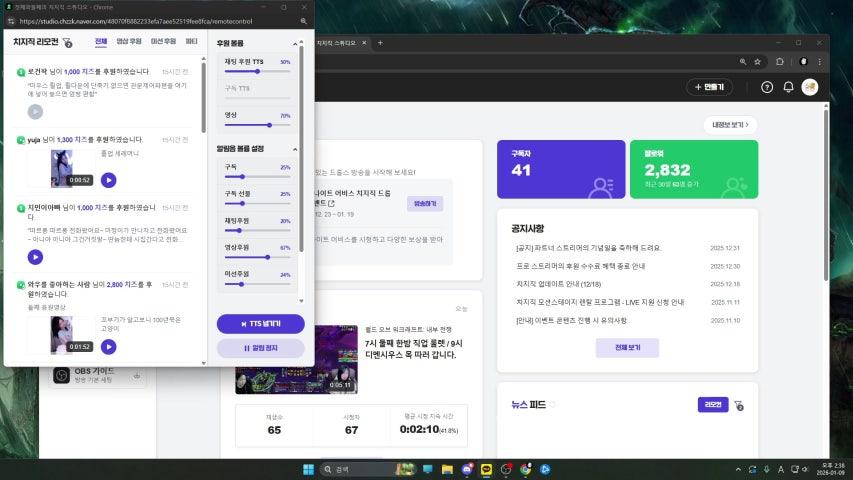This screenshot has width=853, height=480.
Task: Click the remote popup's URL address text
Action: click(x=135, y=21)
